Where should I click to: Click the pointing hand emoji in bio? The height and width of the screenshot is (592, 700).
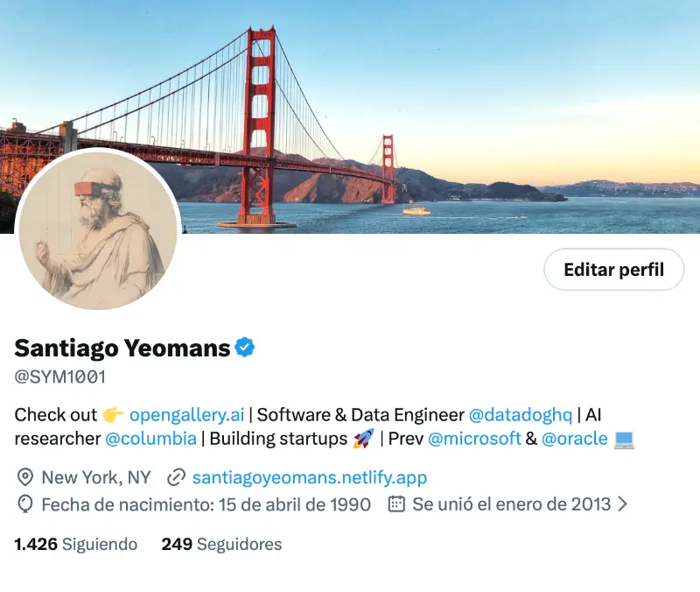(x=114, y=414)
